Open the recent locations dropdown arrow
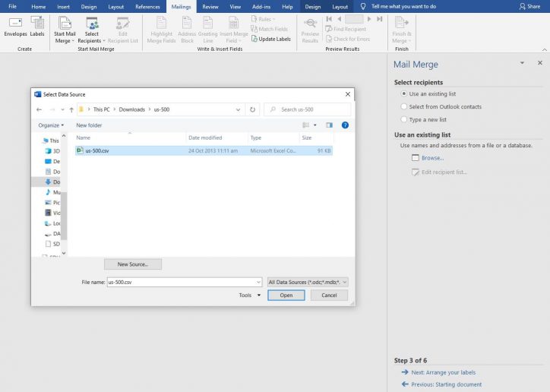550x392 pixels. point(62,109)
